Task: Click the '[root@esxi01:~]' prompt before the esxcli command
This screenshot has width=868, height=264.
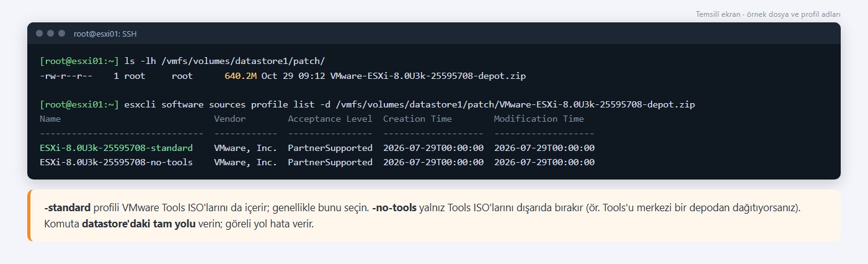Action: [x=79, y=104]
